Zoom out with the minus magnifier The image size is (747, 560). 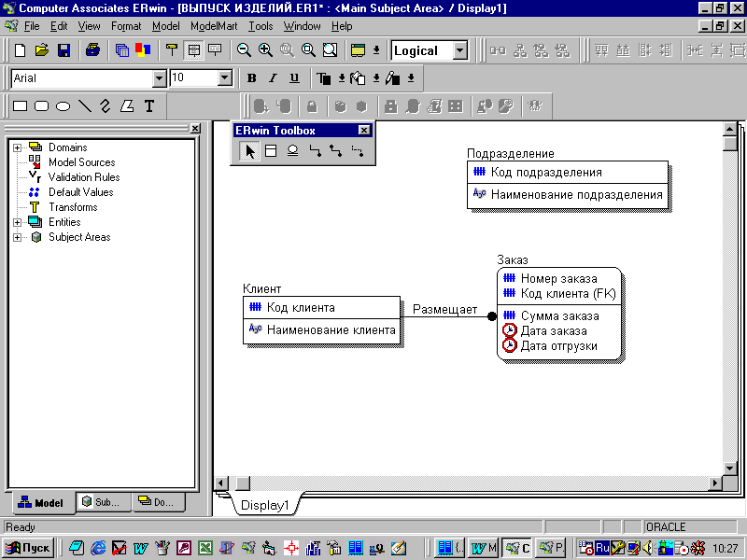click(x=244, y=50)
